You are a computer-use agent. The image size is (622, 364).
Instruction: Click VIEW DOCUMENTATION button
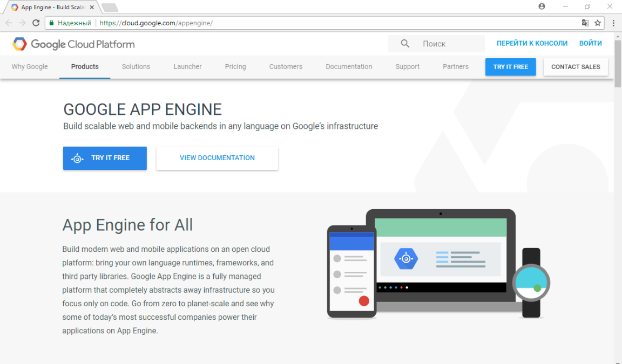[217, 158]
